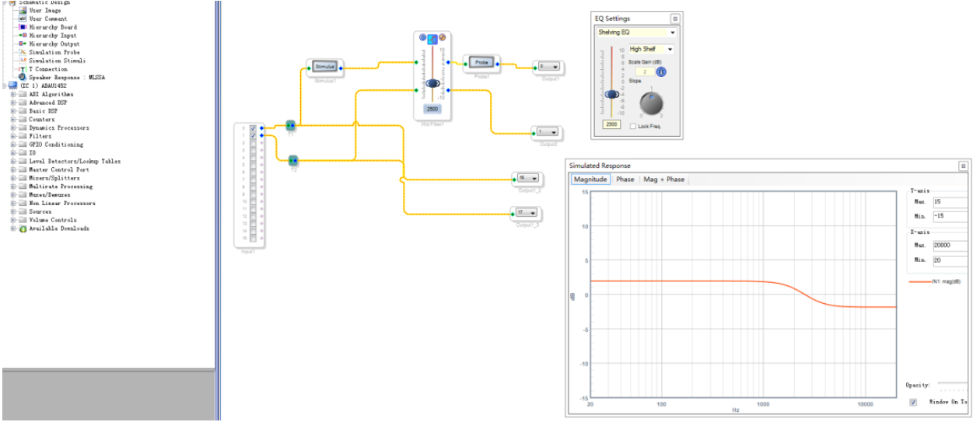Click the blue Scale Gain info icon
This screenshot has height=429, width=980.
pyautogui.click(x=660, y=72)
